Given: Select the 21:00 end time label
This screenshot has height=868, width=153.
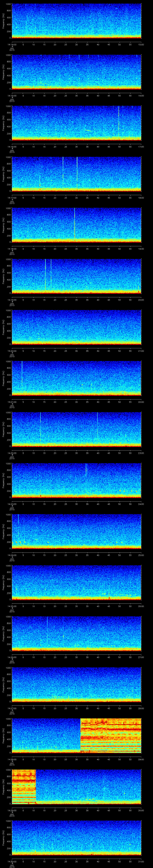Looking at the screenshot, I should coord(141,351).
